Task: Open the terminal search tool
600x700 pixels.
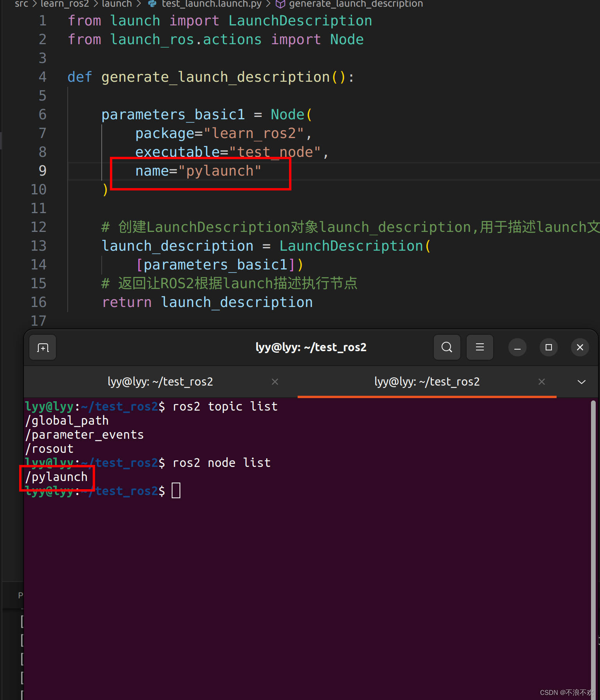Action: click(x=447, y=347)
